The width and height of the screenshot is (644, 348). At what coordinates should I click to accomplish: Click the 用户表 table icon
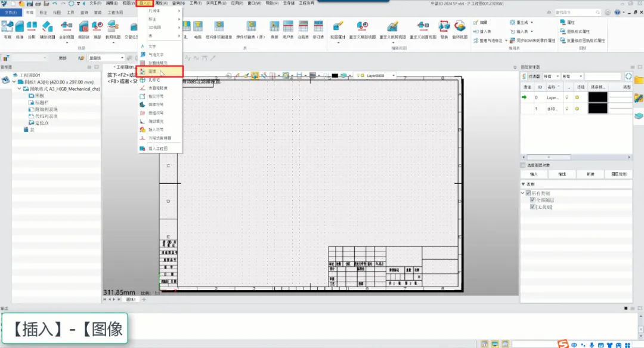coord(288,28)
